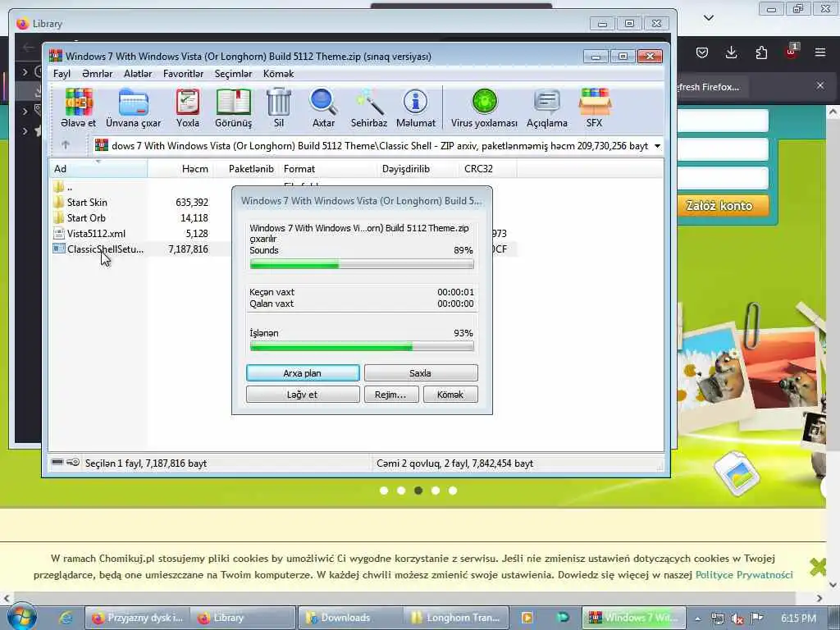
Task: Run Virus yoxlaması scan icon
Action: (x=484, y=107)
